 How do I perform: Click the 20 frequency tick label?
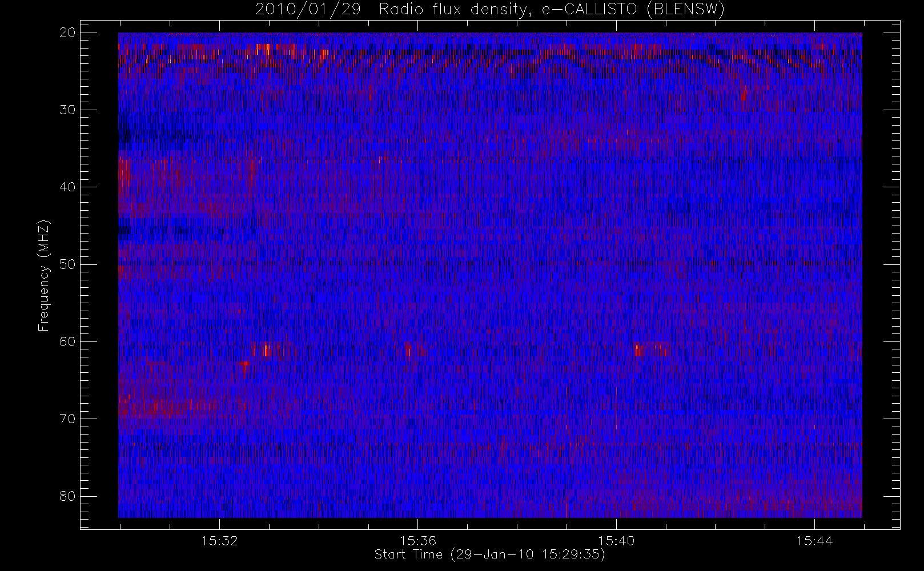[x=67, y=33]
